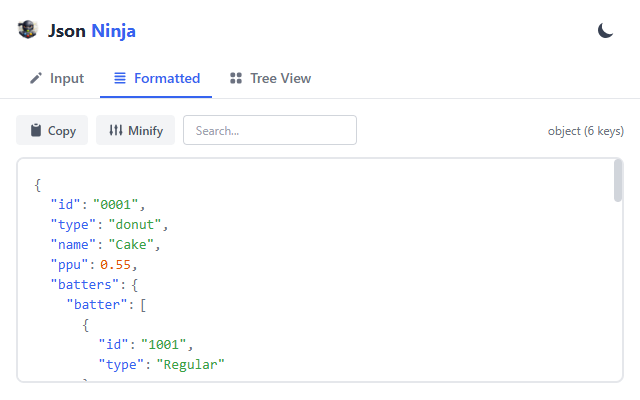This screenshot has width=640, height=400.
Task: Click the "donut" type value
Action: tap(135, 224)
